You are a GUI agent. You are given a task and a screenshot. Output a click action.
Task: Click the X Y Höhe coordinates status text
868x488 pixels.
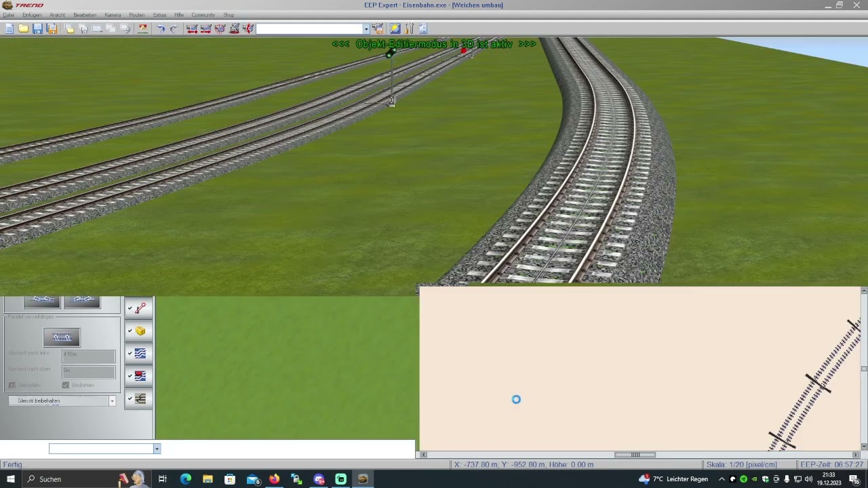coord(524,464)
